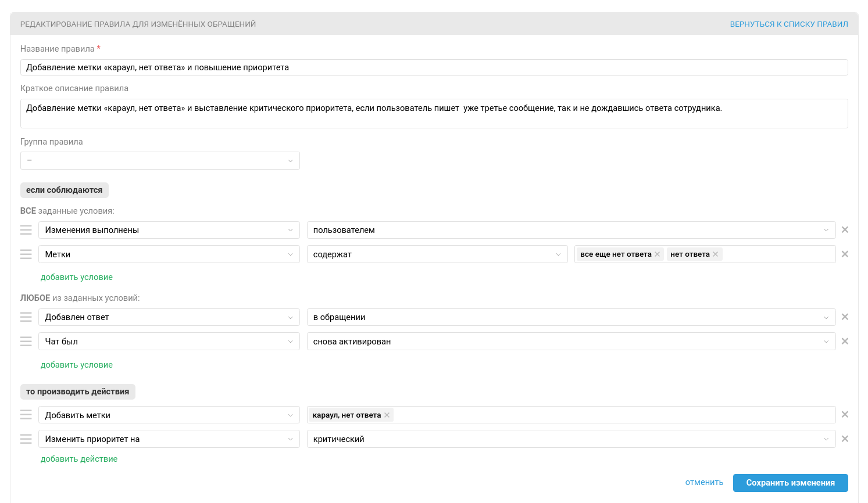Open the 'пользователем' value dropdown
Image resolution: width=868 pixels, height=503 pixels.
(x=571, y=230)
